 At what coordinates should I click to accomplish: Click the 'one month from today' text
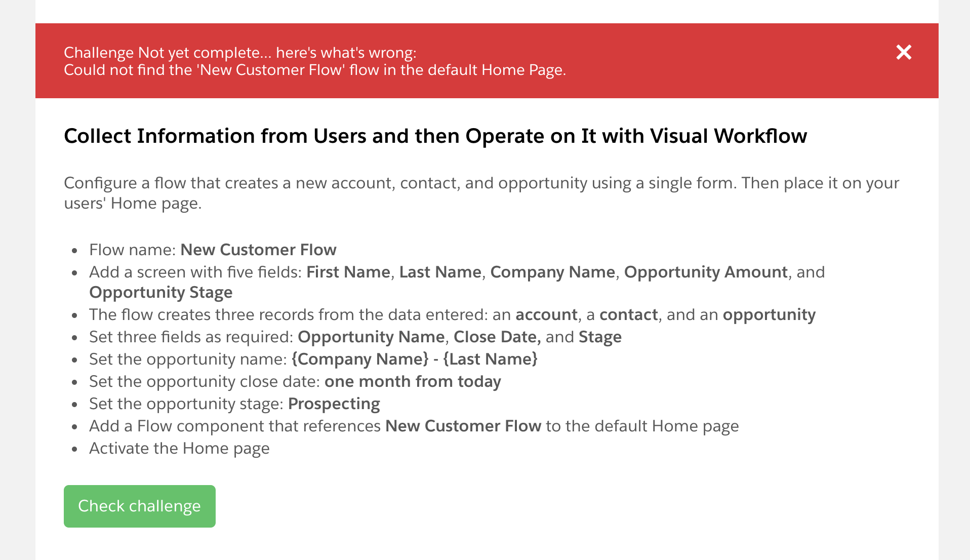413,381
